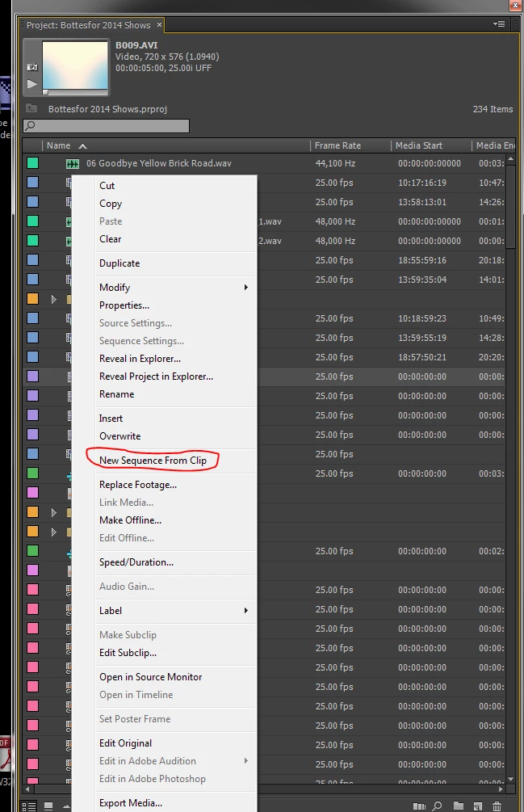The image size is (524, 812).
Task: Sort by the Name column header
Action: coord(58,145)
